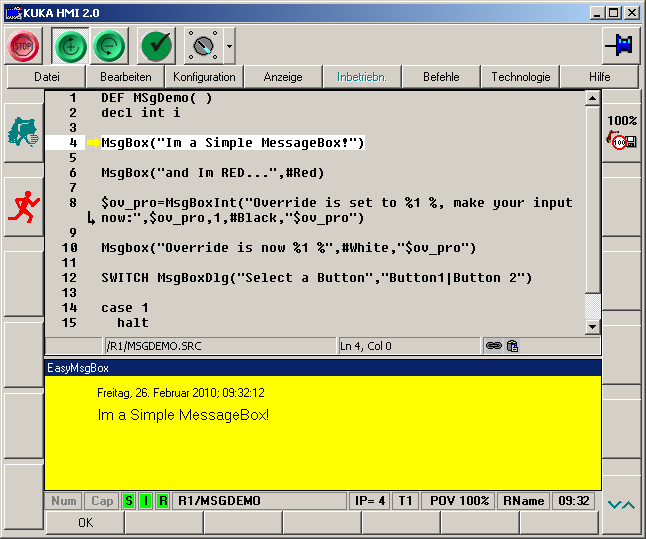646x539 pixels.
Task: Open the Datei menu
Action: pos(46,77)
